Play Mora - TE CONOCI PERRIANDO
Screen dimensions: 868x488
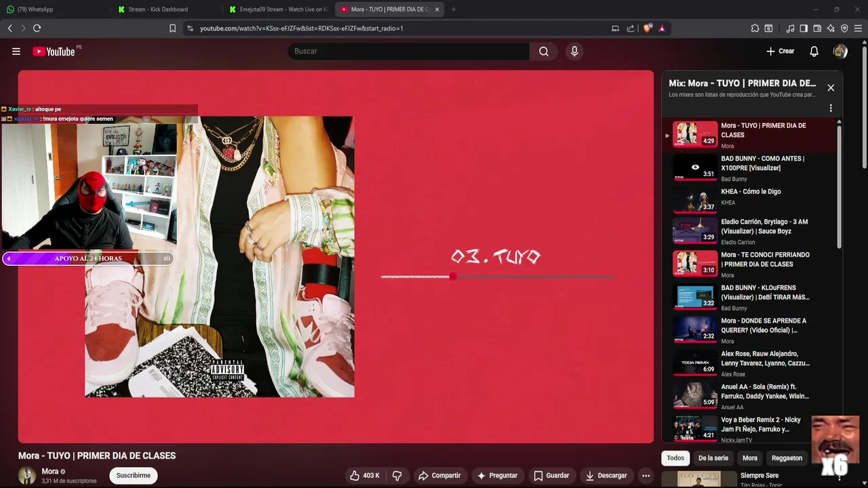[750, 264]
